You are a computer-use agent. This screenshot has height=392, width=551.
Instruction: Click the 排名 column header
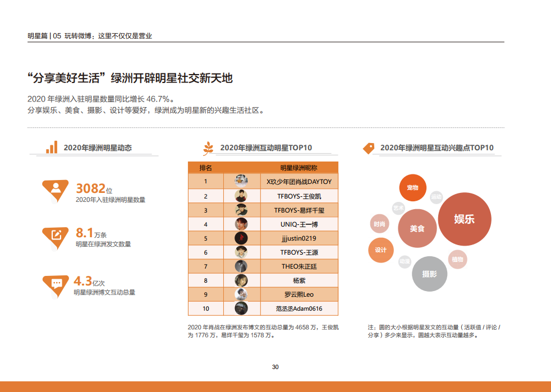(x=205, y=168)
